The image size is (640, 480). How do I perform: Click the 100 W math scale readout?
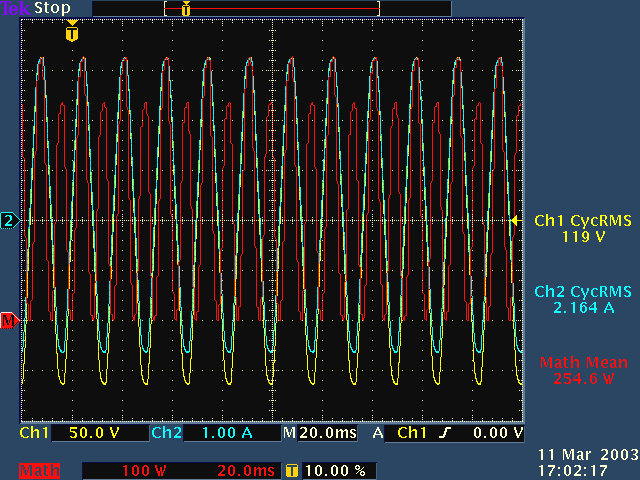(144, 471)
